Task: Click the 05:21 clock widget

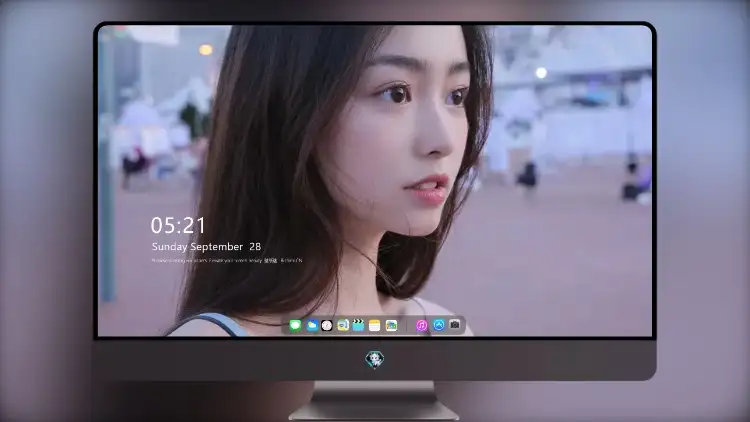Action: [178, 225]
